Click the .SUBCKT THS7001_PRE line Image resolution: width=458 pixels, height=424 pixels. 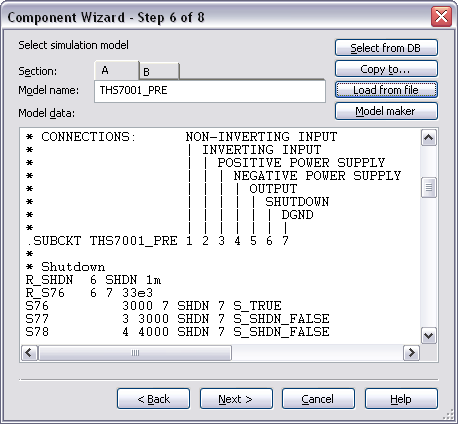tap(157, 241)
